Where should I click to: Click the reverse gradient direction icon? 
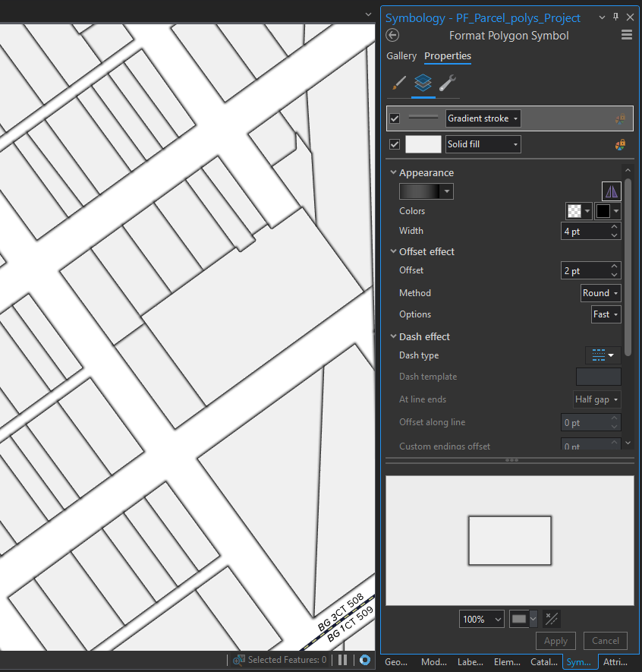[x=611, y=191]
